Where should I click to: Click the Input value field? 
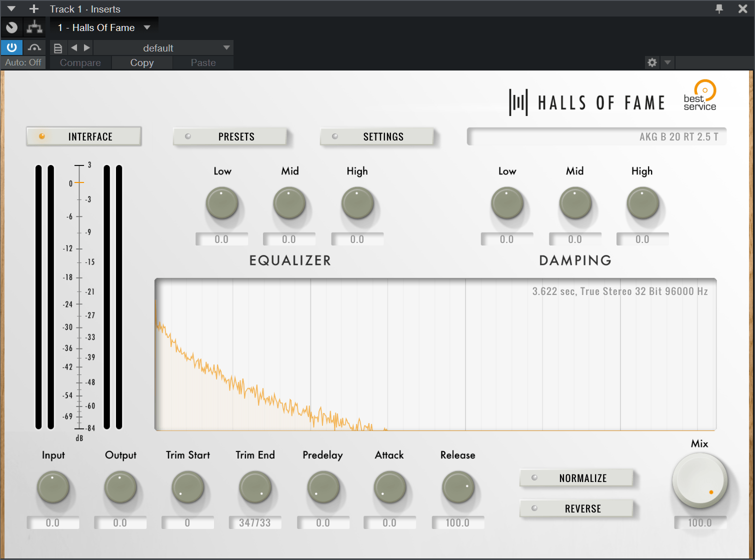(53, 522)
